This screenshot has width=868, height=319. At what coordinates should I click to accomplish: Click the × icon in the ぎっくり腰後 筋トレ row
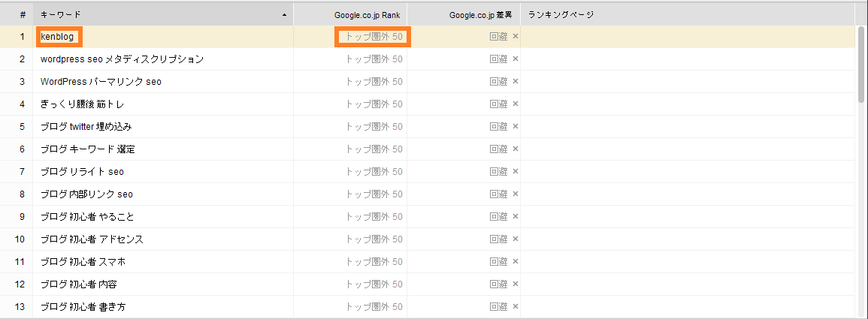tap(516, 104)
